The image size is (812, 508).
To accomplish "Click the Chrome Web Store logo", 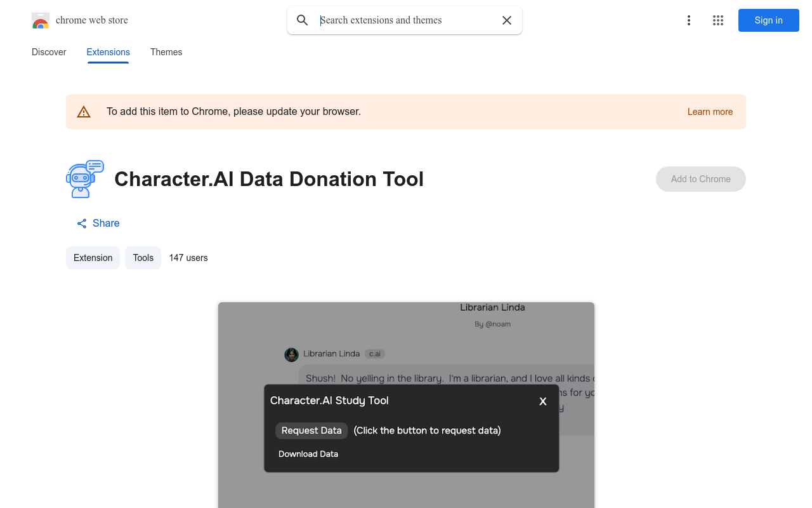I will pos(41,20).
